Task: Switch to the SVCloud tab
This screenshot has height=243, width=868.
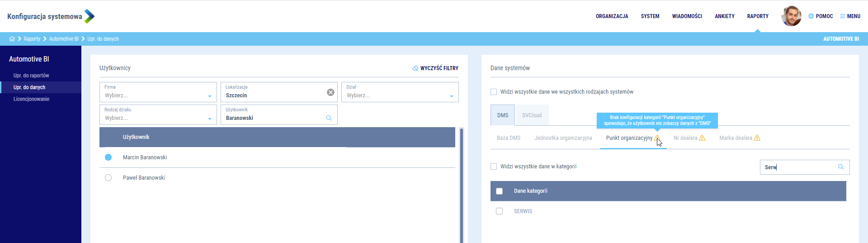Action: 532,115
